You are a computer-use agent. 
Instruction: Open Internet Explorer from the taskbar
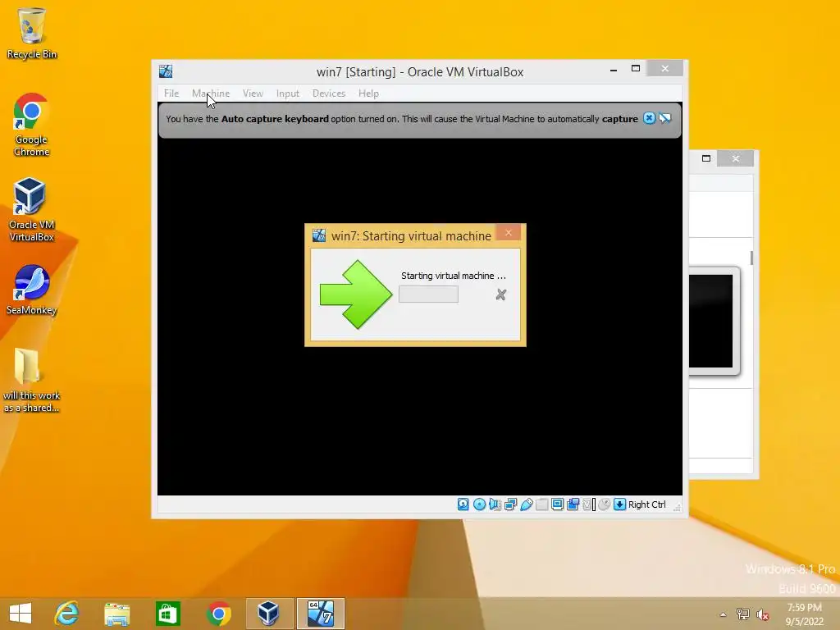click(67, 614)
